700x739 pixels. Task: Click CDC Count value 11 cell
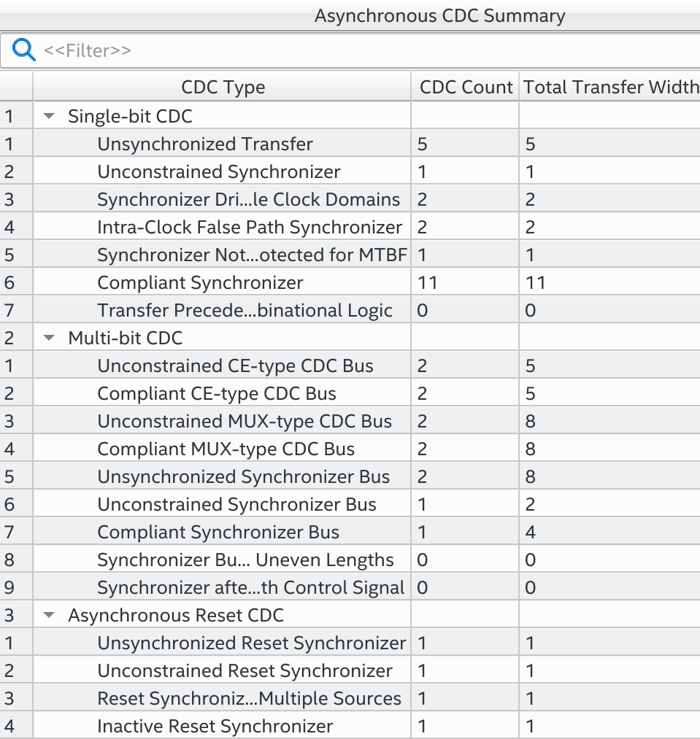point(428,282)
